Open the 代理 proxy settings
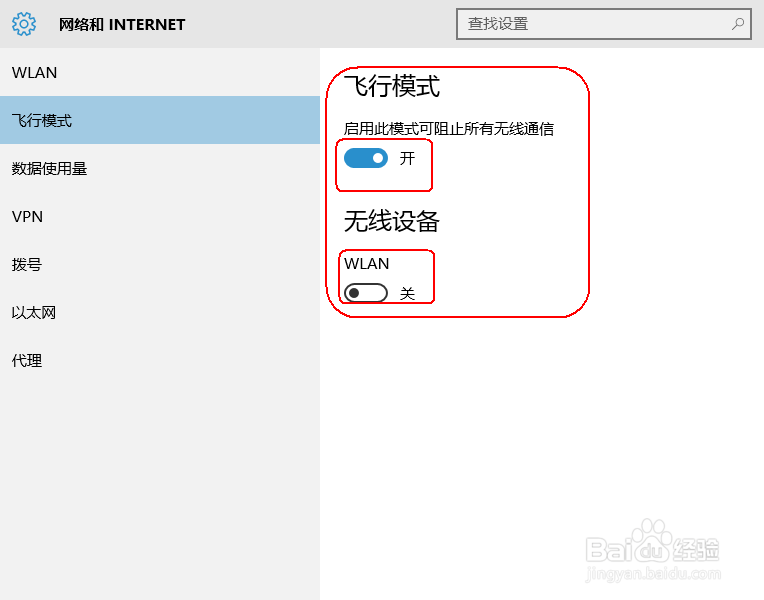Image resolution: width=764 pixels, height=600 pixels. [160, 360]
